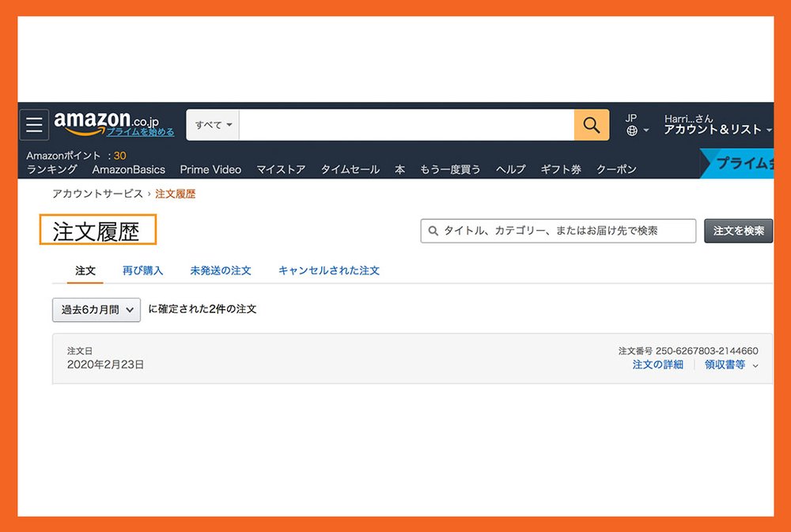
Task: Switch to the 再び購入 tab
Action: point(142,270)
